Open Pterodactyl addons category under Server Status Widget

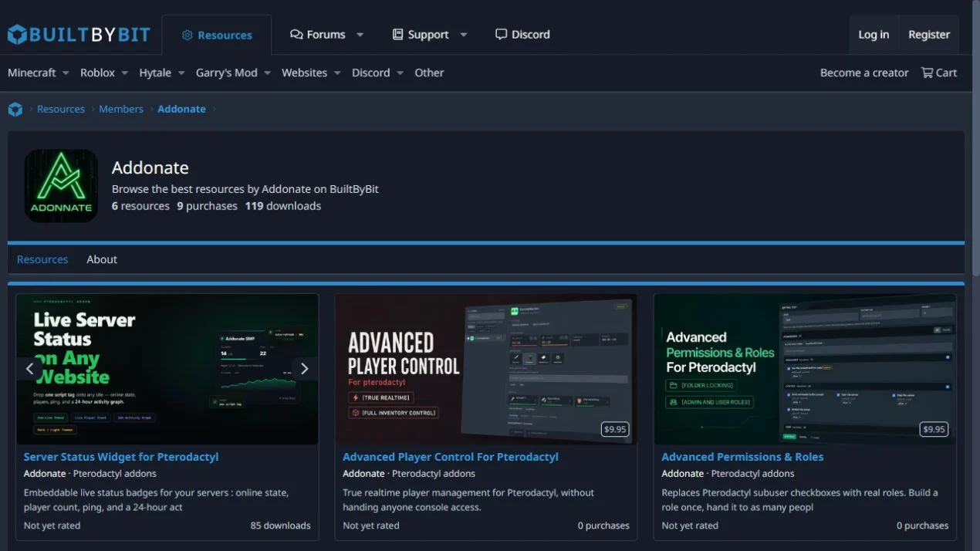click(x=115, y=474)
